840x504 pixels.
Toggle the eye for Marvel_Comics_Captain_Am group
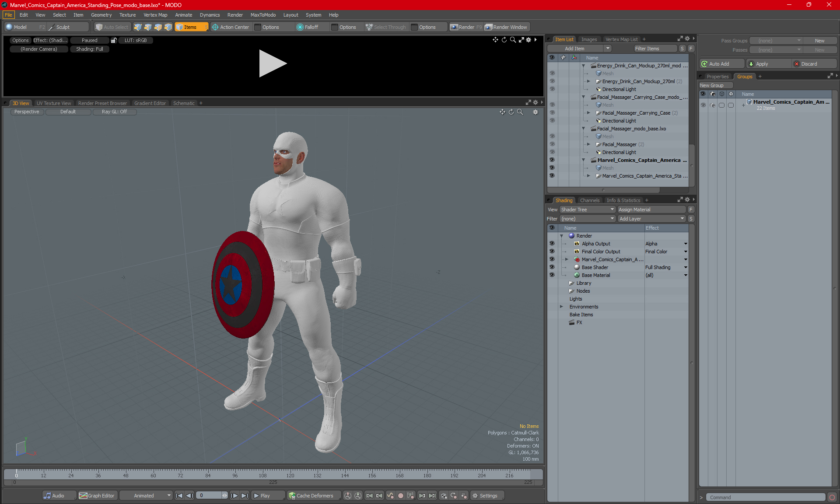pyautogui.click(x=703, y=105)
